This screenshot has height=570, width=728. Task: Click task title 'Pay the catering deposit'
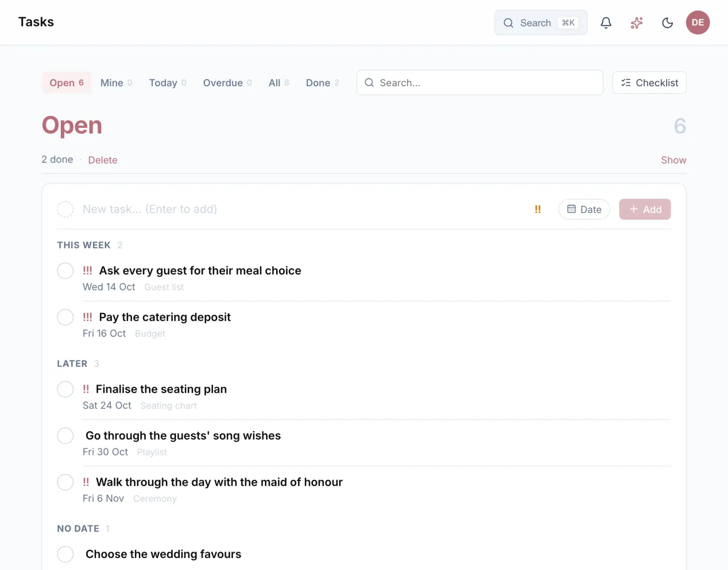pos(165,317)
